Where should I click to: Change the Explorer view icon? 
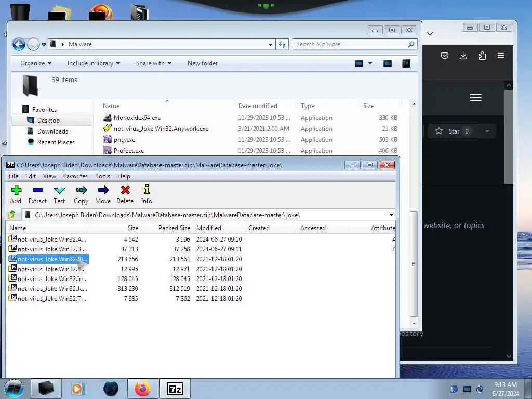[359, 63]
